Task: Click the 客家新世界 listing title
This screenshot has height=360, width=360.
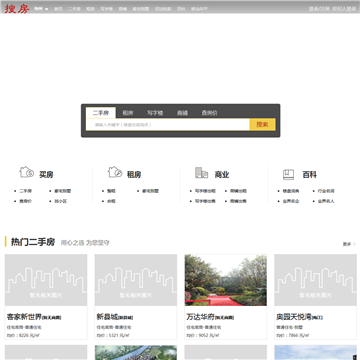Action: pos(24,317)
